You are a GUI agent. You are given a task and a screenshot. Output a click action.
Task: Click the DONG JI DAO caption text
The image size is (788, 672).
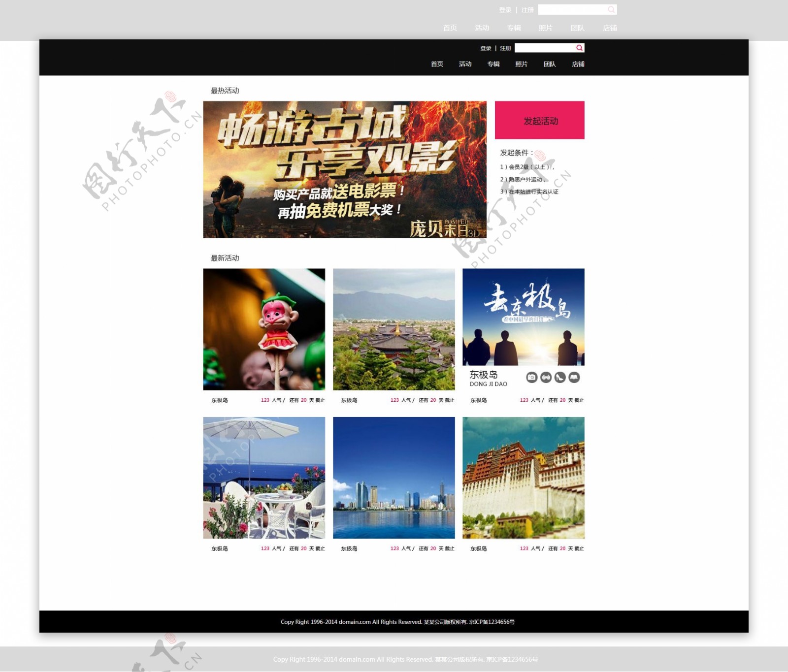489,384
